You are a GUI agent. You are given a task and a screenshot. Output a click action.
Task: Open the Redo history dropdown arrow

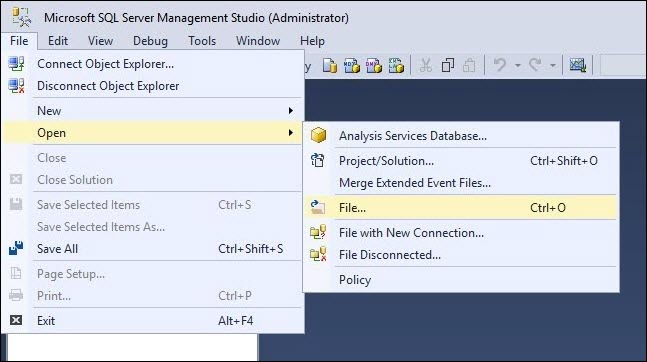[x=553, y=65]
